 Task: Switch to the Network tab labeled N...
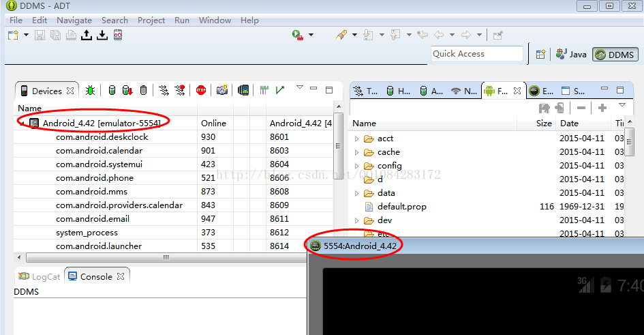coord(463,91)
